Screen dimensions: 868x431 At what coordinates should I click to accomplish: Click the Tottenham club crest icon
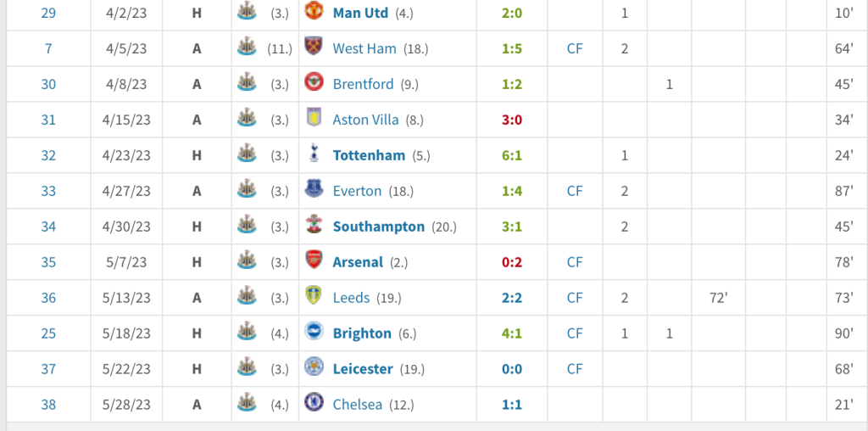tap(314, 154)
